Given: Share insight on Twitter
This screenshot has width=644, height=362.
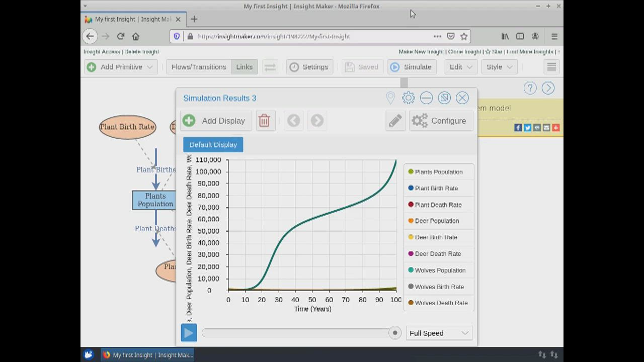Looking at the screenshot, I should click(528, 128).
